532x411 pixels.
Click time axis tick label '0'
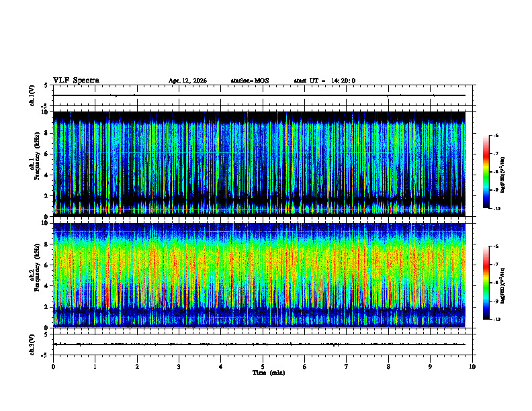(53, 367)
